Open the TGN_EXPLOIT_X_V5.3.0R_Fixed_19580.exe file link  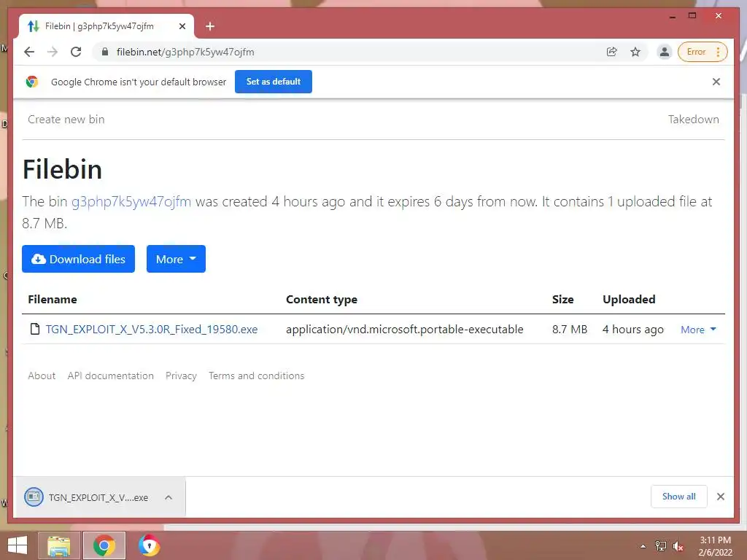click(152, 329)
